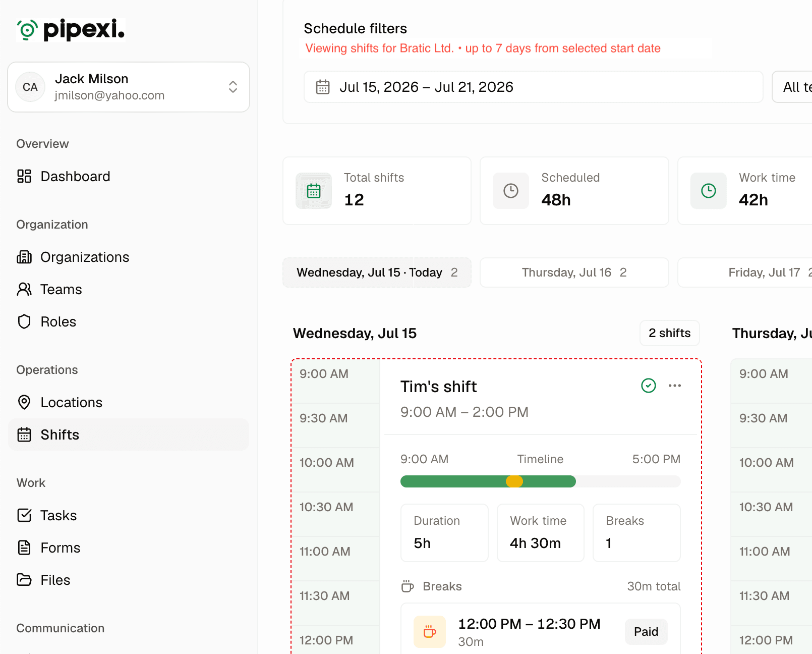Open Organizations from the sidebar

coord(129,257)
